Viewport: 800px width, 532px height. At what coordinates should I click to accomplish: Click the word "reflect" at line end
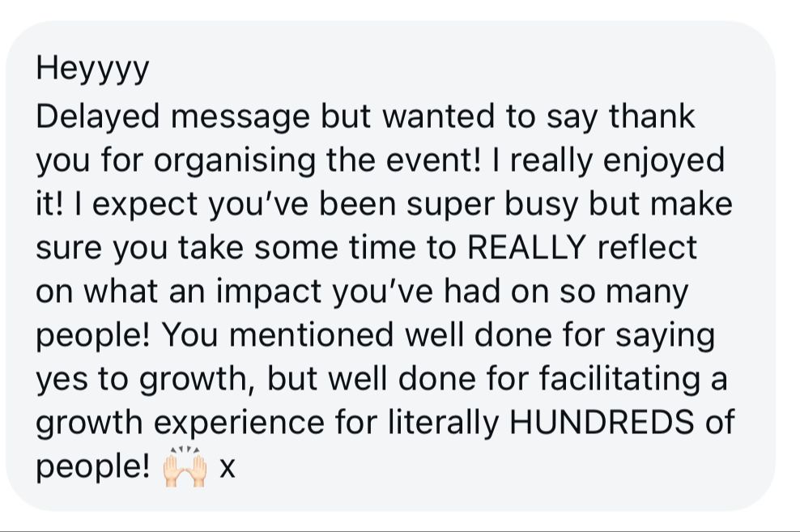coord(646,247)
